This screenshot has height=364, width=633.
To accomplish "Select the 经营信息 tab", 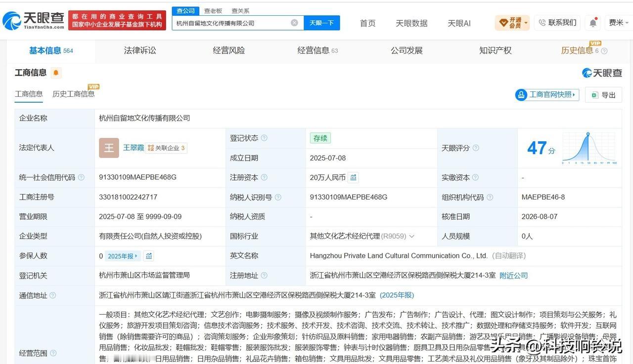I will (x=317, y=50).
